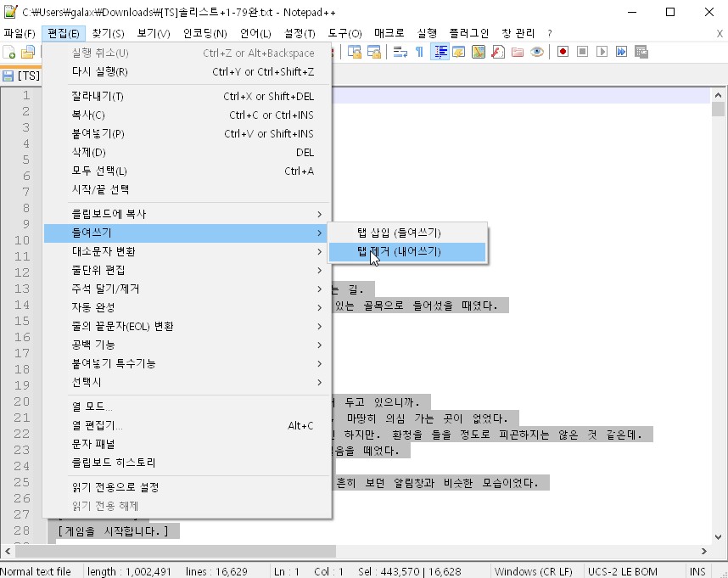Expand 클립보드에 복사 submenu
728x578 pixels.
187,214
